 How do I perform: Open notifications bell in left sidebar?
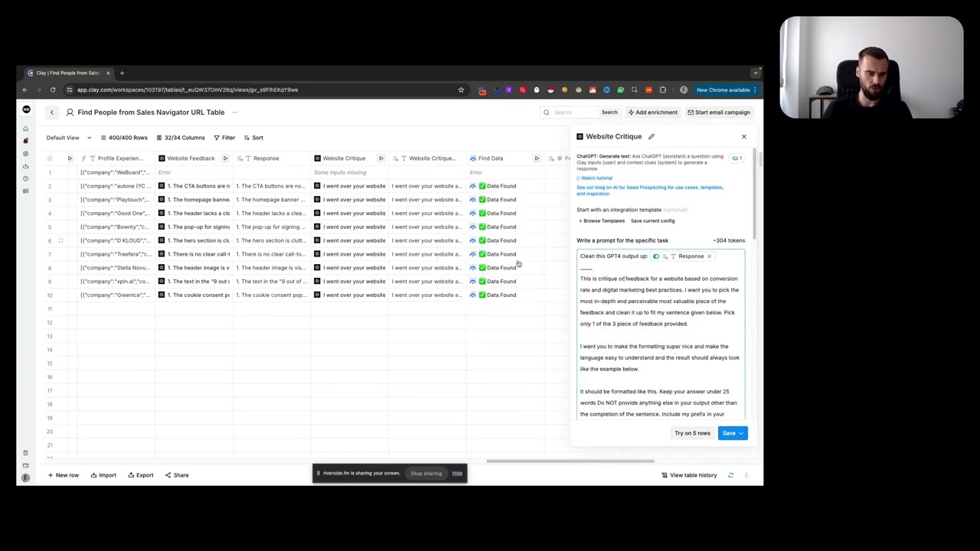point(25,141)
